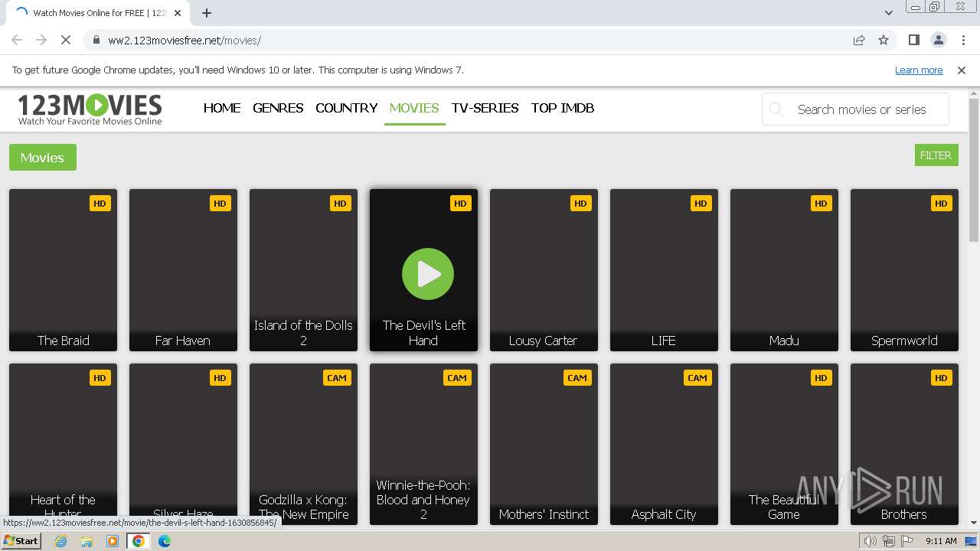View site information lock icon

pos(96,41)
